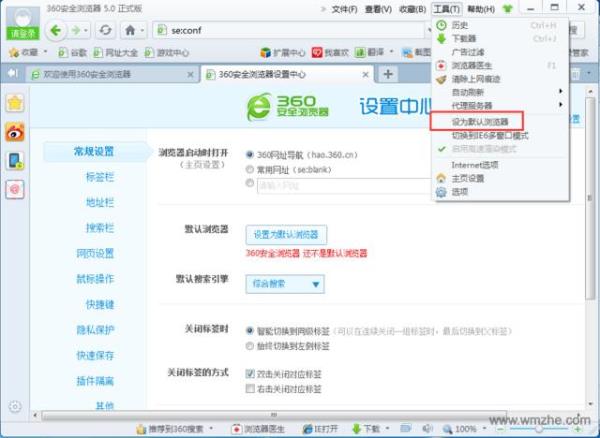Go to the home page icon
Image resolution: width=600 pixels, height=438 pixels.
click(130, 30)
